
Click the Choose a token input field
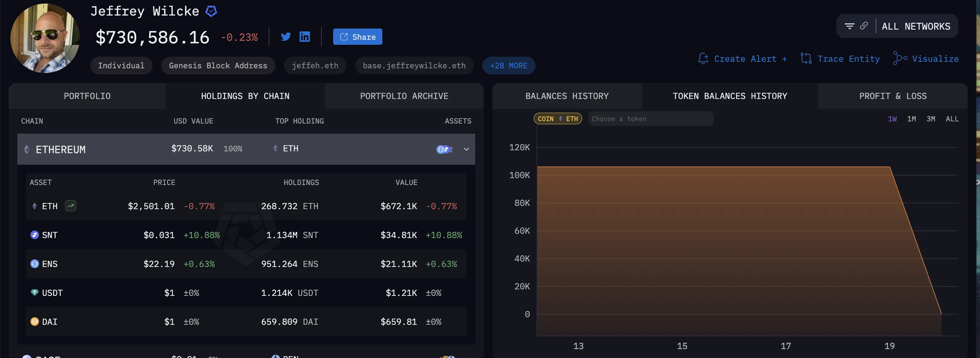[x=650, y=119]
